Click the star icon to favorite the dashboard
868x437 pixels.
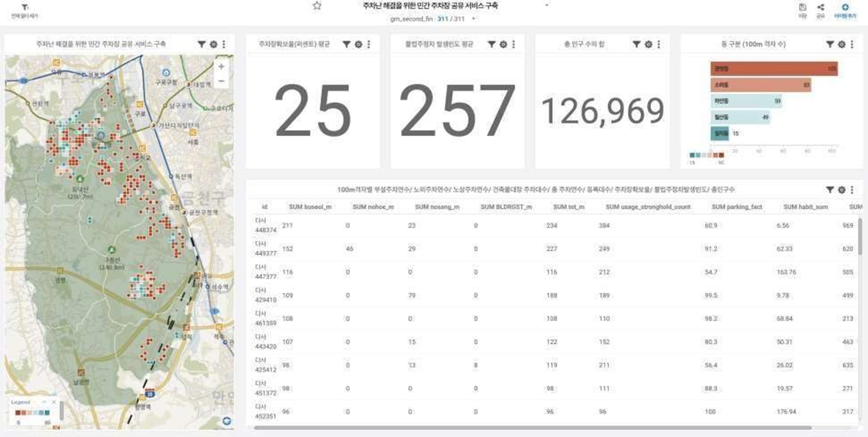pos(317,6)
